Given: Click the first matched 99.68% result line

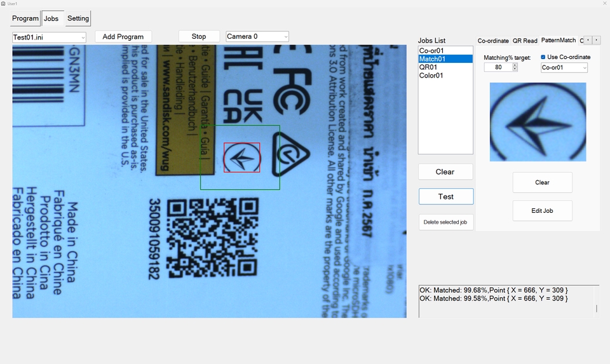Looking at the screenshot, I should [493, 290].
